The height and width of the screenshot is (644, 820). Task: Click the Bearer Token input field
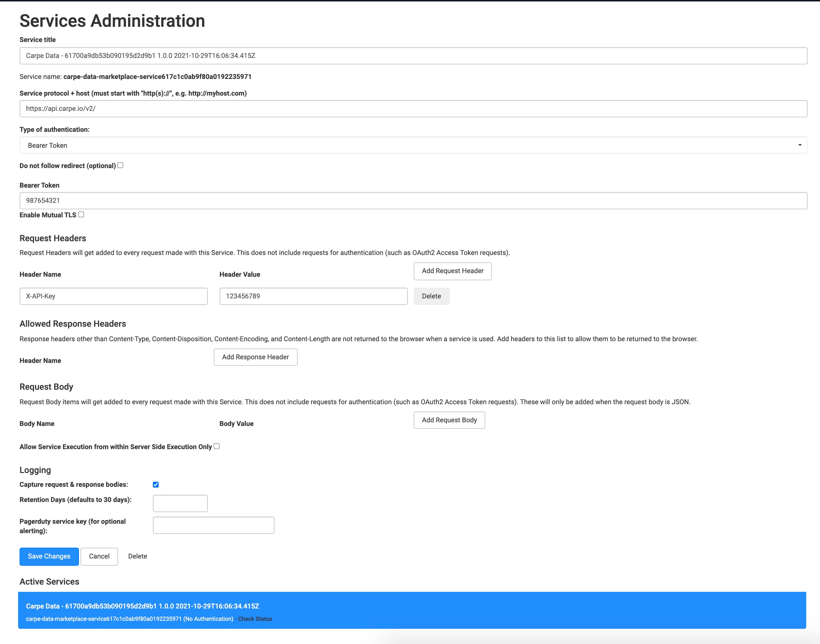(413, 201)
